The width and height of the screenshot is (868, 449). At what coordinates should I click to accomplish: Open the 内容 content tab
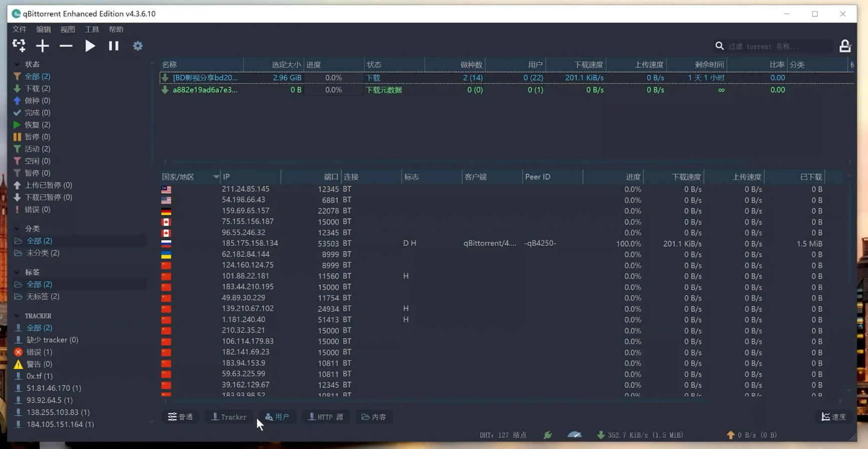pos(374,417)
